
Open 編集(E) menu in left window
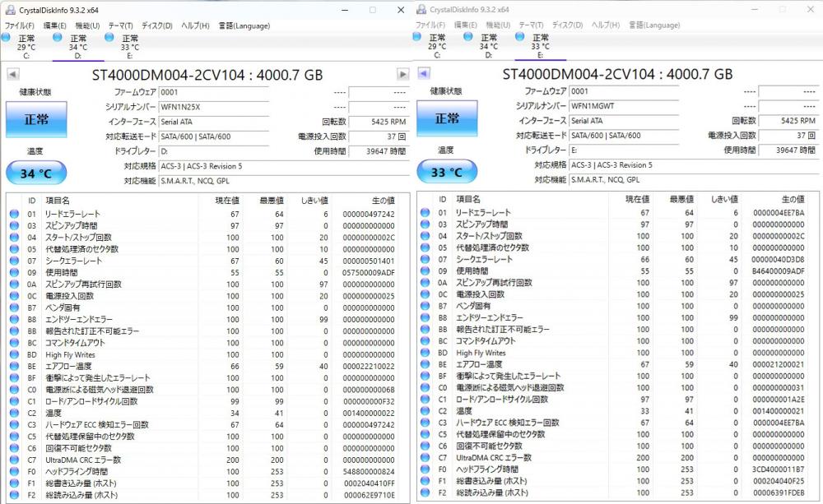point(54,25)
